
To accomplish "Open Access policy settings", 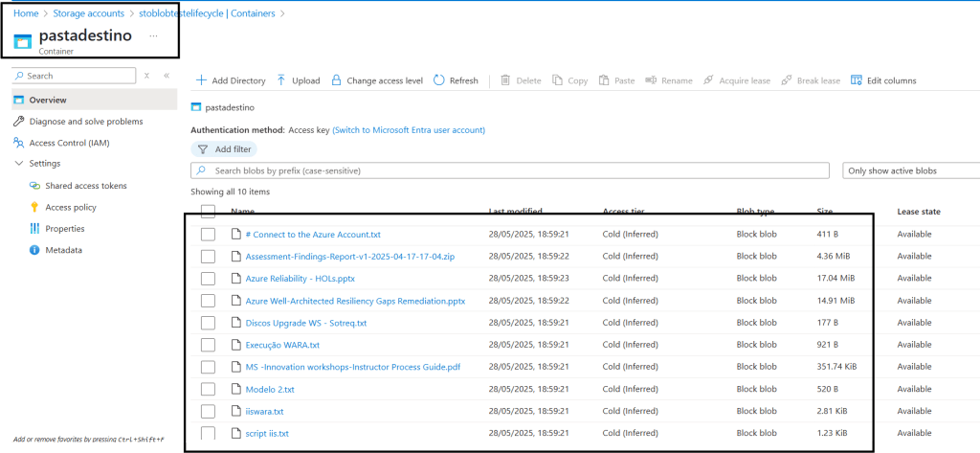I will pyautogui.click(x=71, y=207).
